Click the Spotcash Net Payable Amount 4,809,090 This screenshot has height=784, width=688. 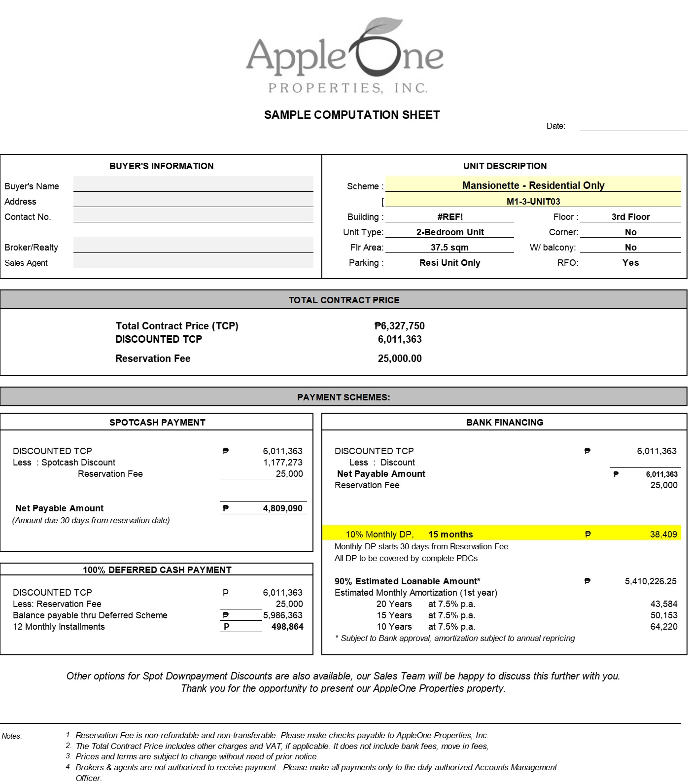coord(283,508)
